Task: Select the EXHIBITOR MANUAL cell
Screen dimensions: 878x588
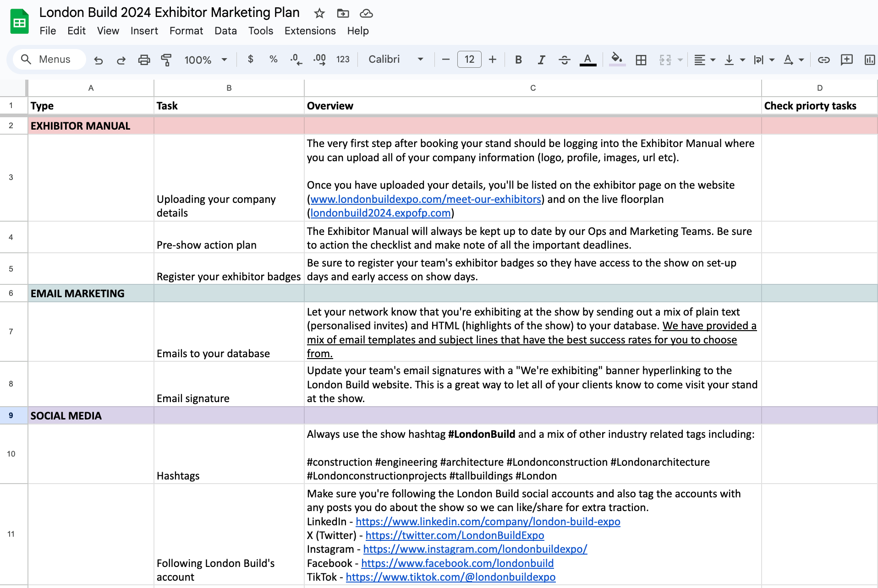Action: click(x=91, y=126)
